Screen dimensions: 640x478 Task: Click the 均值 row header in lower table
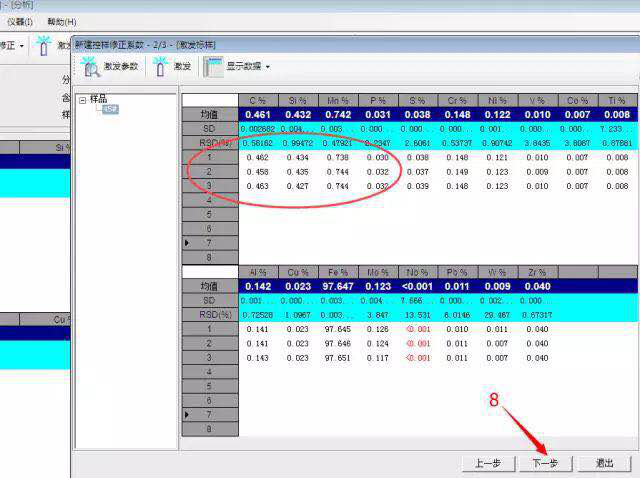210,286
